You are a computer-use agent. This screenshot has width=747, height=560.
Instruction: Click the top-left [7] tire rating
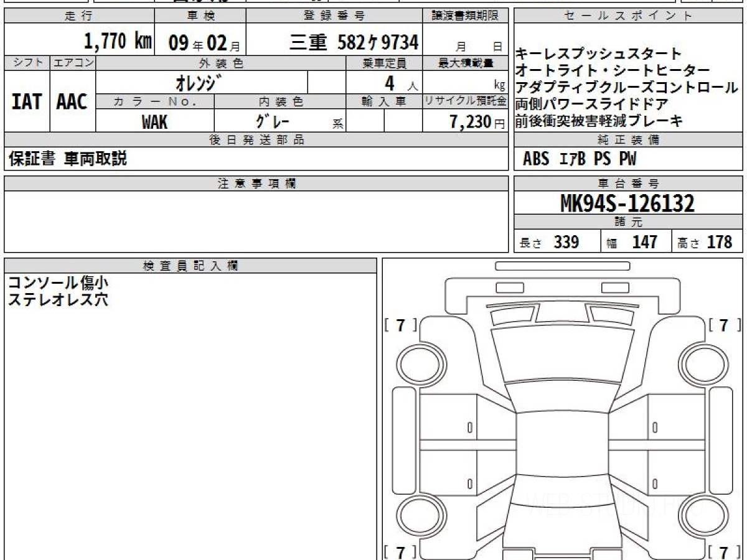[x=402, y=325]
